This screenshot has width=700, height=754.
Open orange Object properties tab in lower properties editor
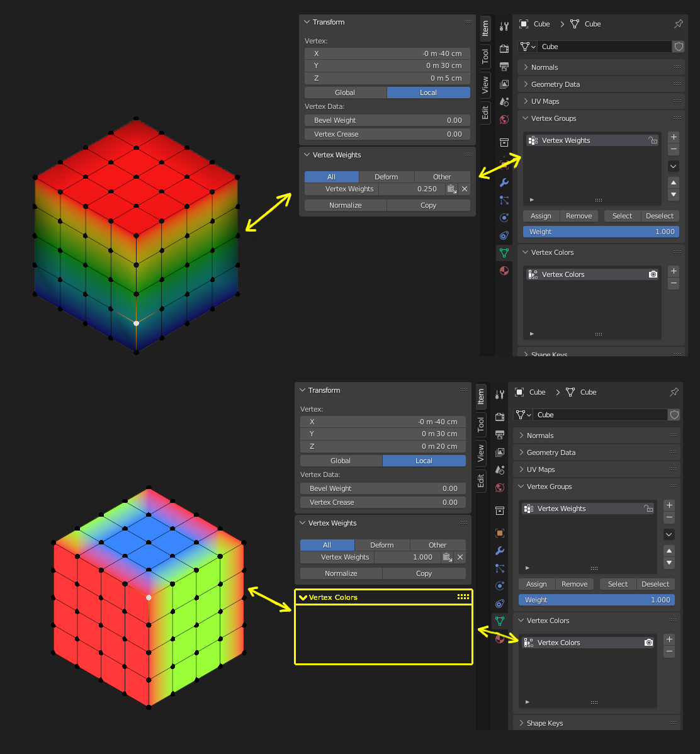point(499,533)
